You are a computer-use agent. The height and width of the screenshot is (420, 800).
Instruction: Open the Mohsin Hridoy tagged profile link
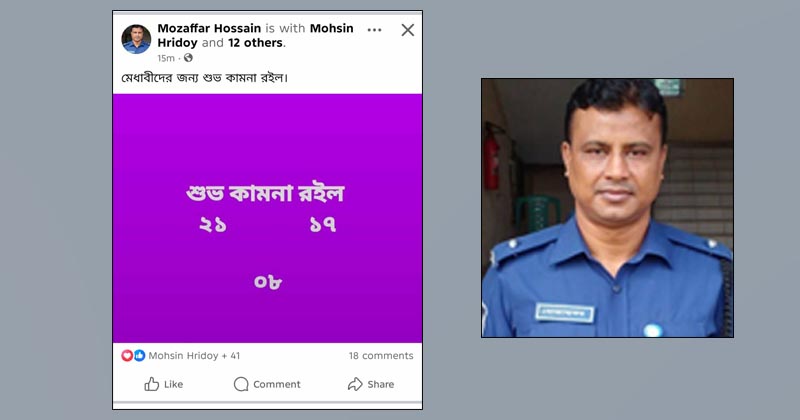tap(255, 35)
